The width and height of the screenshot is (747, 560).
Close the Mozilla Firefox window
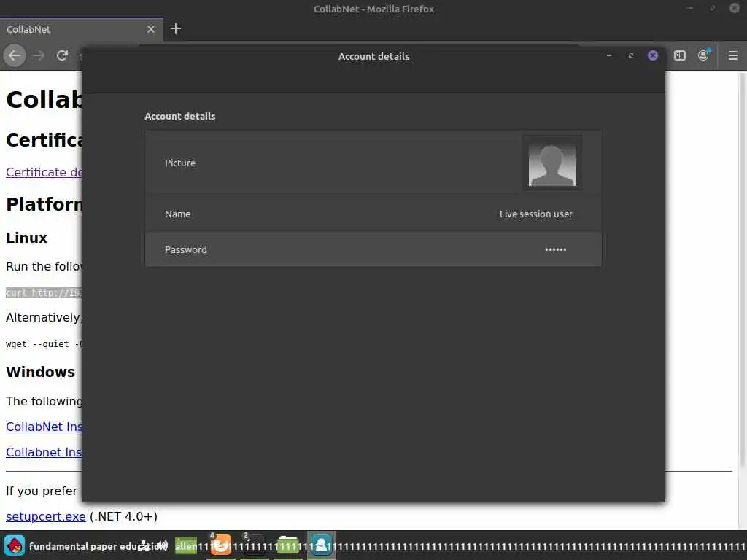coord(734,8)
